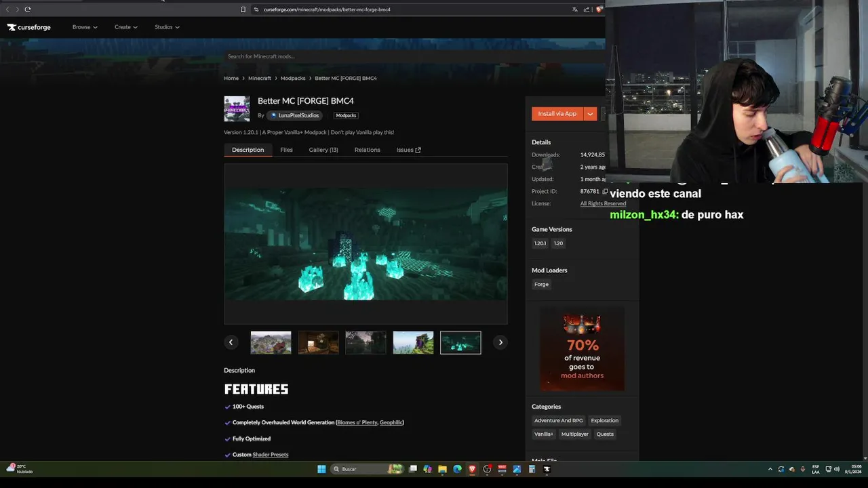Go to Home in the breadcrumb
868x488 pixels.
(231, 78)
